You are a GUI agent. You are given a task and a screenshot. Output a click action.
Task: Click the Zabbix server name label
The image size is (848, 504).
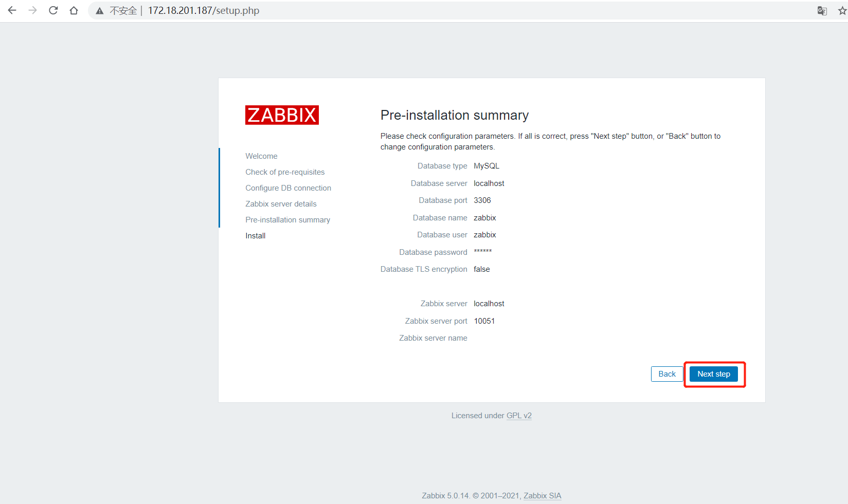[x=433, y=338]
